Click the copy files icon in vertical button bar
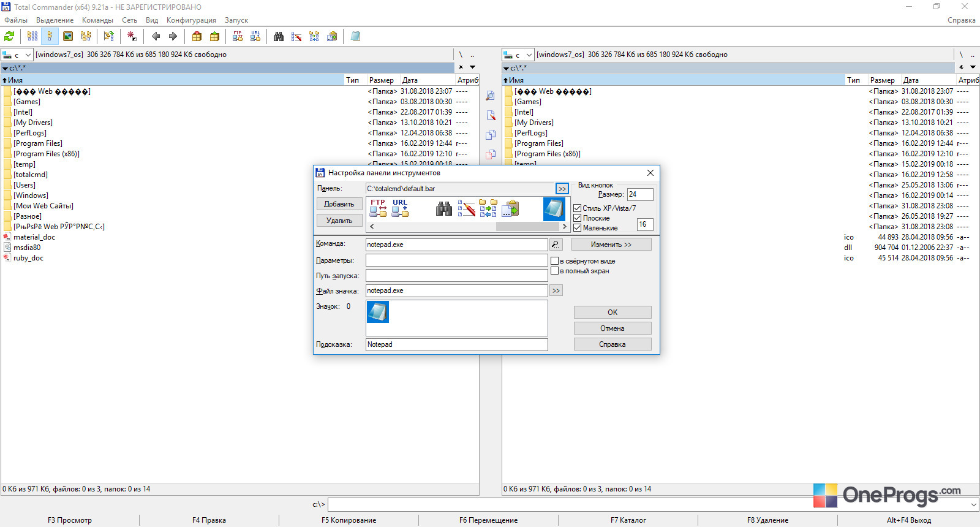Image resolution: width=980 pixels, height=527 pixels. [491, 135]
